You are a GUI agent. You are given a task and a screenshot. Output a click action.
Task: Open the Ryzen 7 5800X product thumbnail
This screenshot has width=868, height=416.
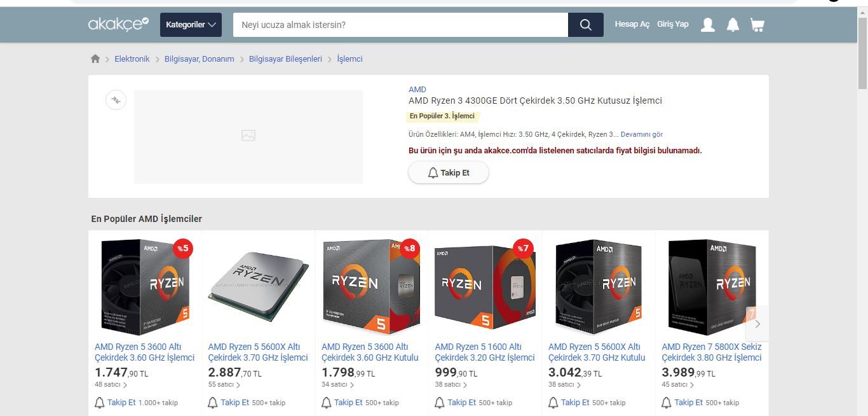(712, 288)
